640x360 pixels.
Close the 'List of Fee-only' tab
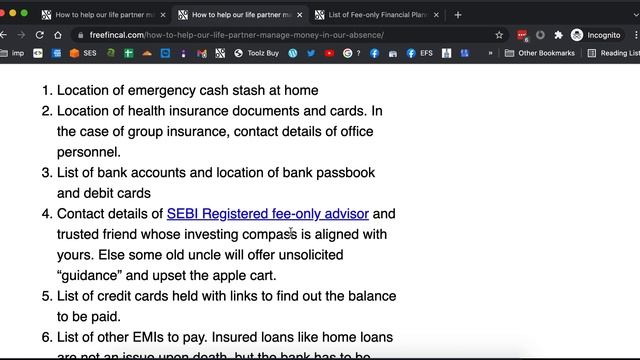[x=436, y=15]
